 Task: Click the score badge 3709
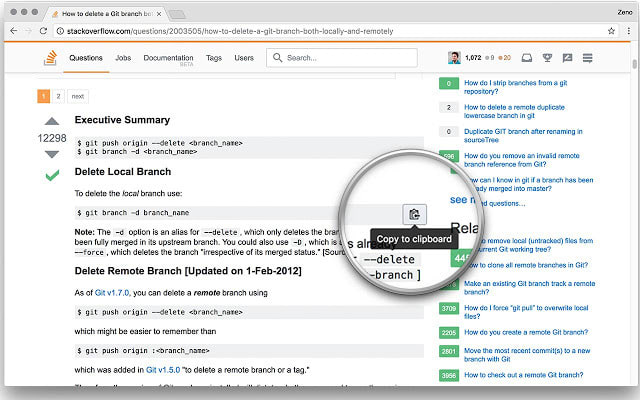pos(449,308)
